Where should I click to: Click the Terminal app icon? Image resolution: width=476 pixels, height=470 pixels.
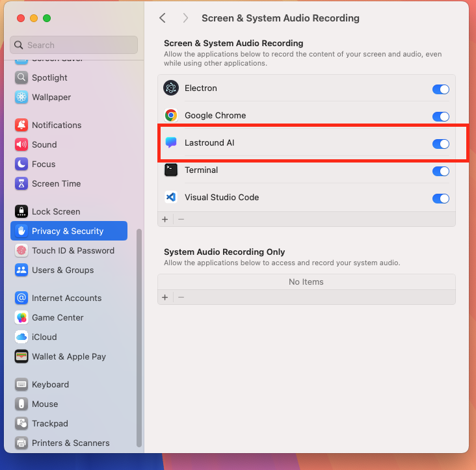[171, 170]
